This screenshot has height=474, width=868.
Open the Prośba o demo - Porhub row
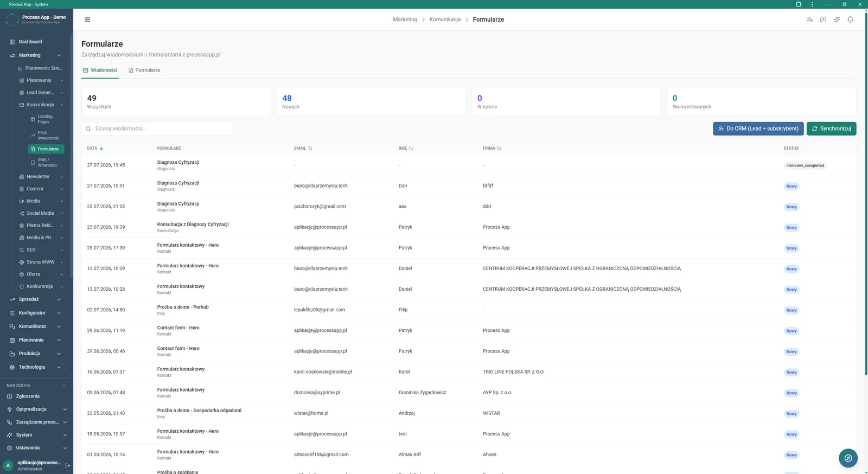click(469, 310)
